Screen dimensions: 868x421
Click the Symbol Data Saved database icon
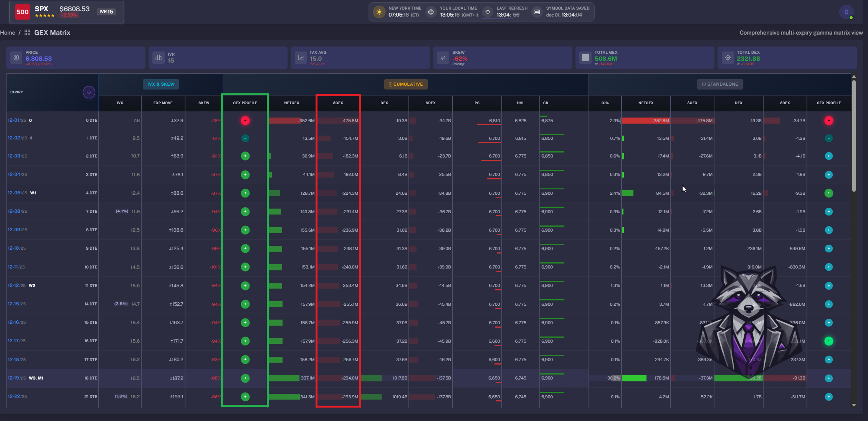click(x=537, y=12)
